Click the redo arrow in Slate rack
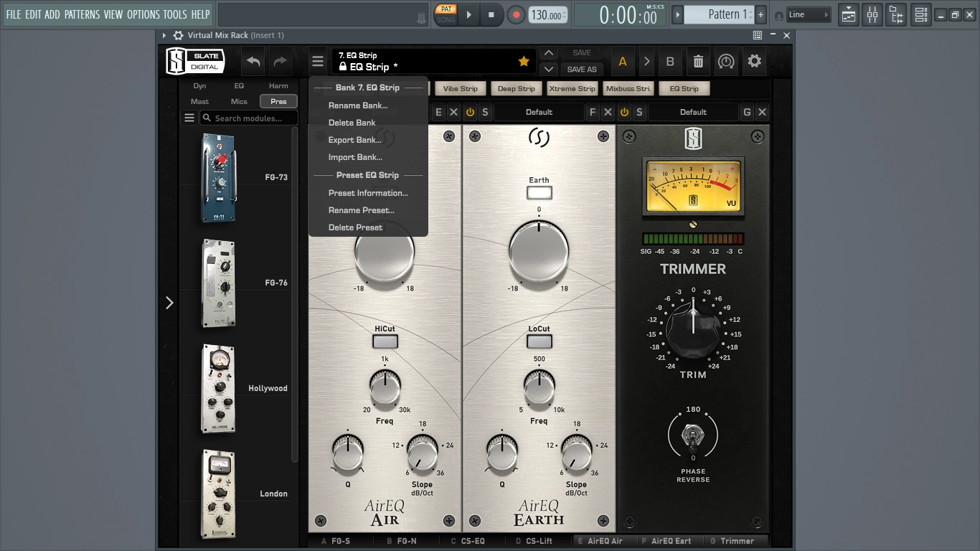This screenshot has width=980, height=551. click(280, 62)
